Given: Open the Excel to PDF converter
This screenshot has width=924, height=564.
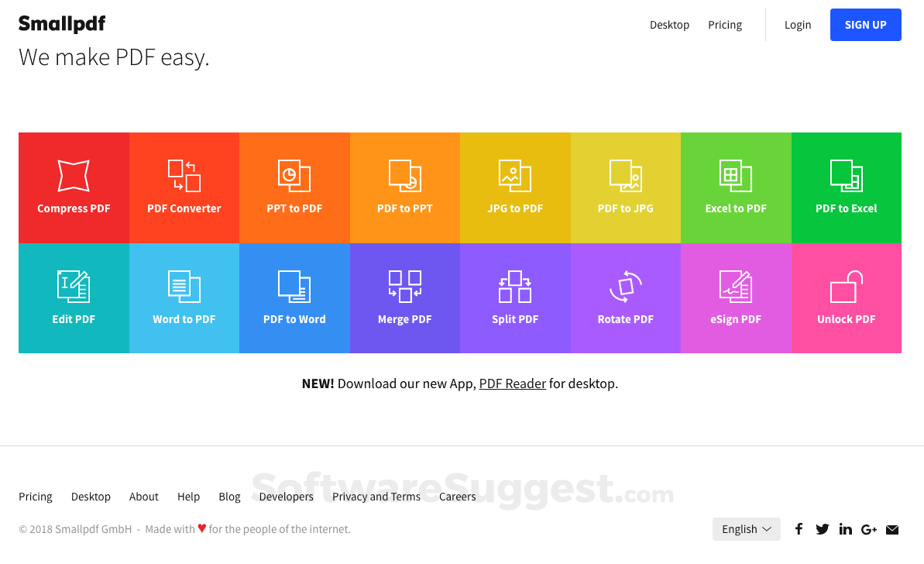Looking at the screenshot, I should (736, 187).
